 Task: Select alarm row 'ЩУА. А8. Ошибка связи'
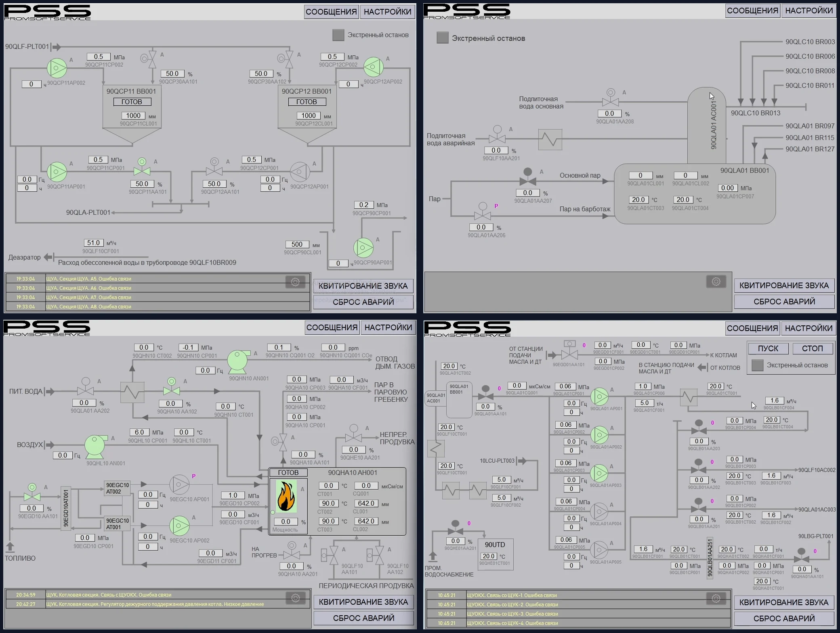pyautogui.click(x=157, y=306)
